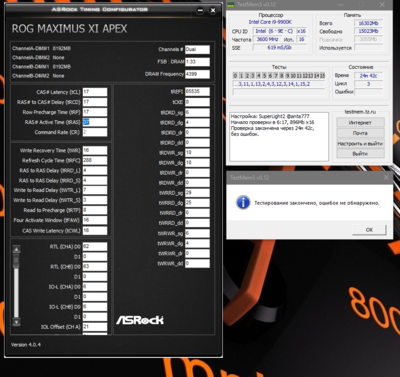400x377 pixels.
Task: Click the TestMem5 log text area
Action: pyautogui.click(x=279, y=137)
